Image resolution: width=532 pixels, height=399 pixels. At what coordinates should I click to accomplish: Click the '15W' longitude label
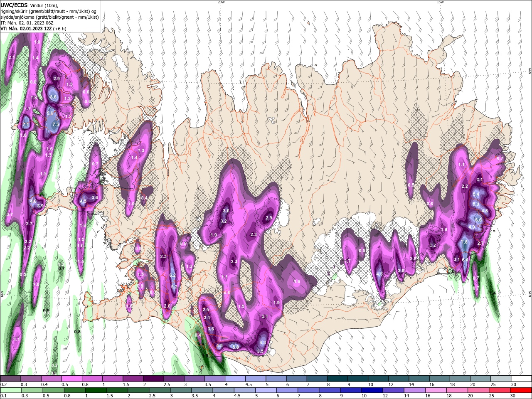point(440,2)
